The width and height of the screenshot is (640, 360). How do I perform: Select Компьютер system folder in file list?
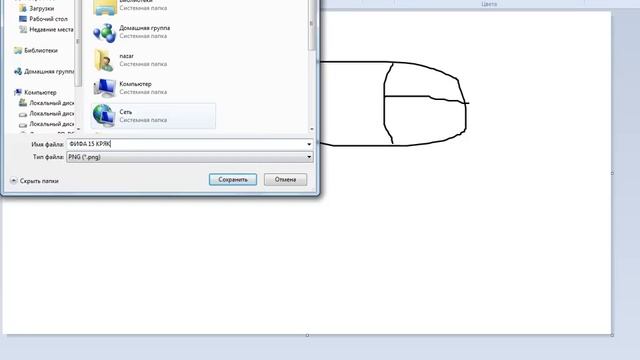(153, 88)
